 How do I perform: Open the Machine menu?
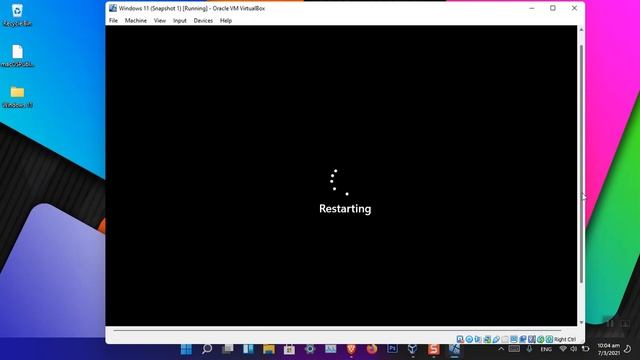[136, 20]
